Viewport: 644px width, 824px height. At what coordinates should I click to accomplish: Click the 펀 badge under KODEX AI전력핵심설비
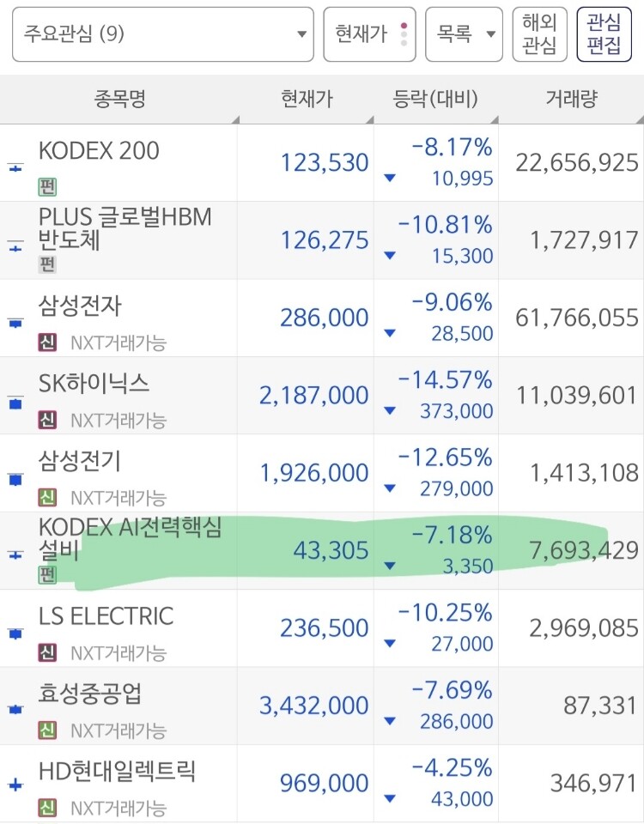pyautogui.click(x=47, y=574)
